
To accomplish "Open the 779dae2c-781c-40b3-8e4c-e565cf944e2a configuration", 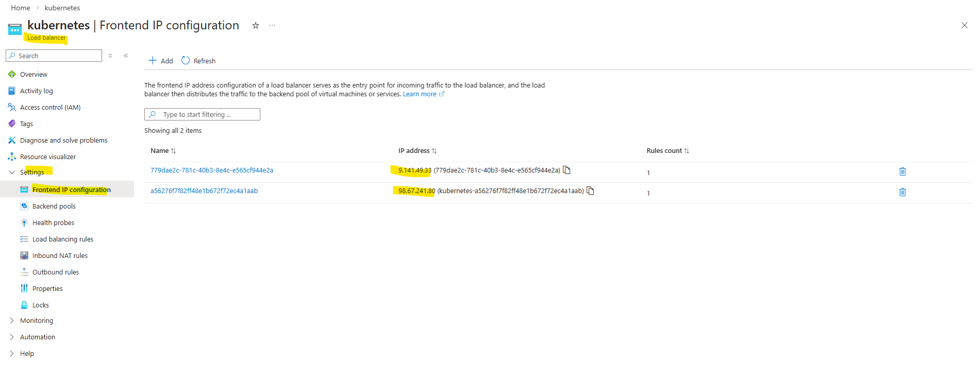I will pos(212,170).
